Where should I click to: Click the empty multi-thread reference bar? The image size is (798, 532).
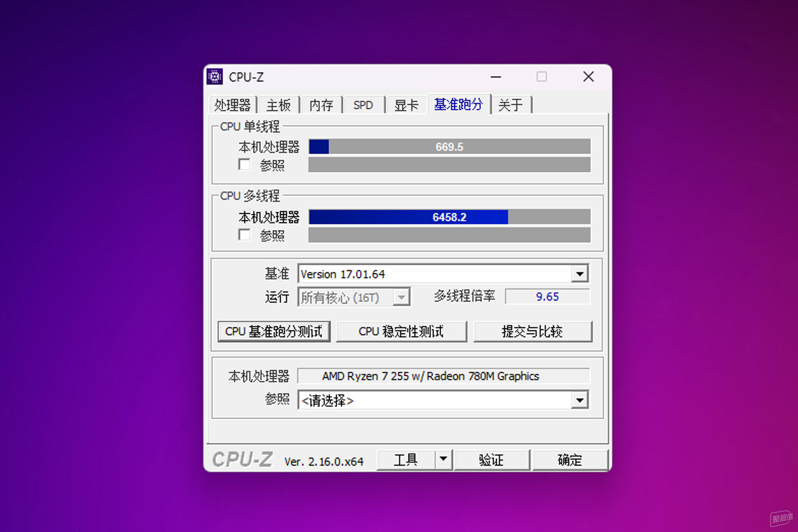point(449,235)
